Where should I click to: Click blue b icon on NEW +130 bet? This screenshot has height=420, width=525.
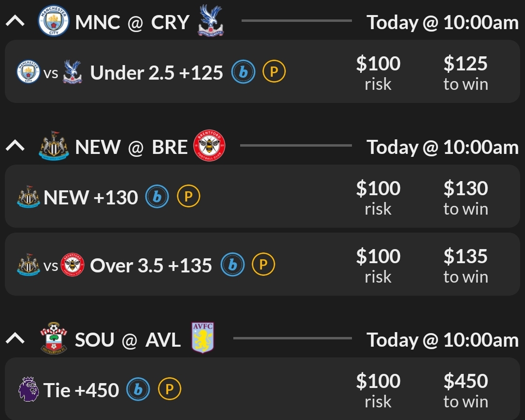coord(157,197)
